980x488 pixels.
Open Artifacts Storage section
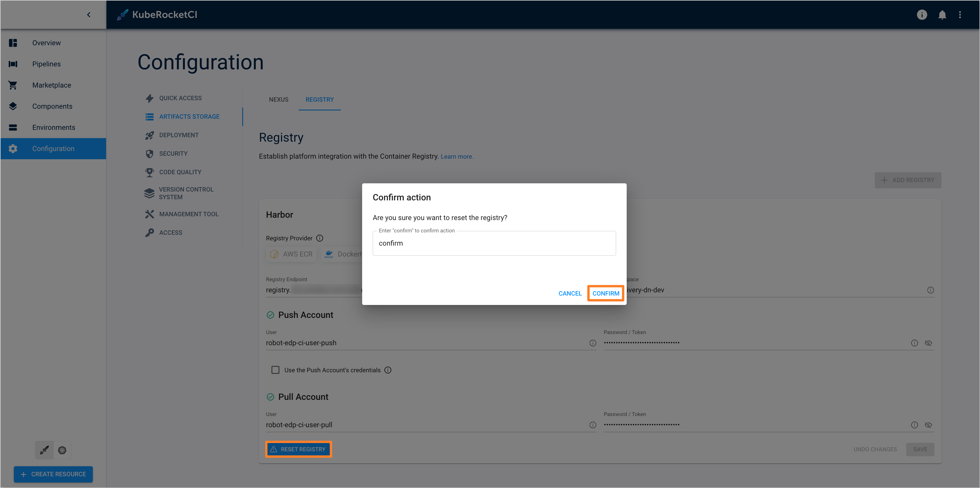click(189, 116)
